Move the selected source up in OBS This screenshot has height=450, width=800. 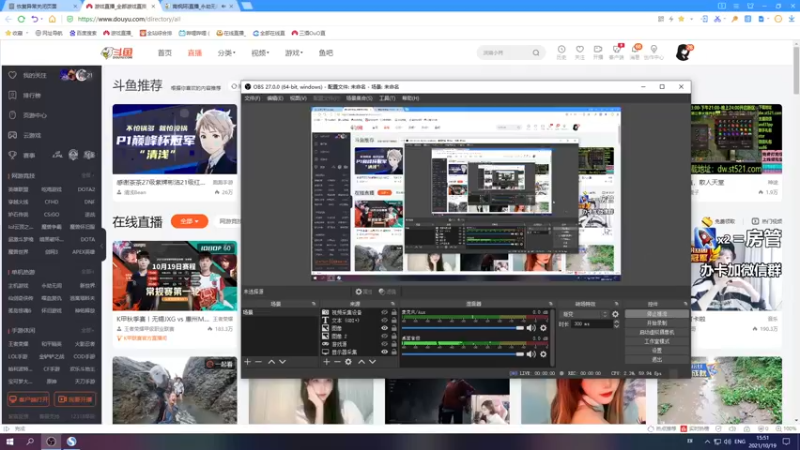tap(361, 362)
